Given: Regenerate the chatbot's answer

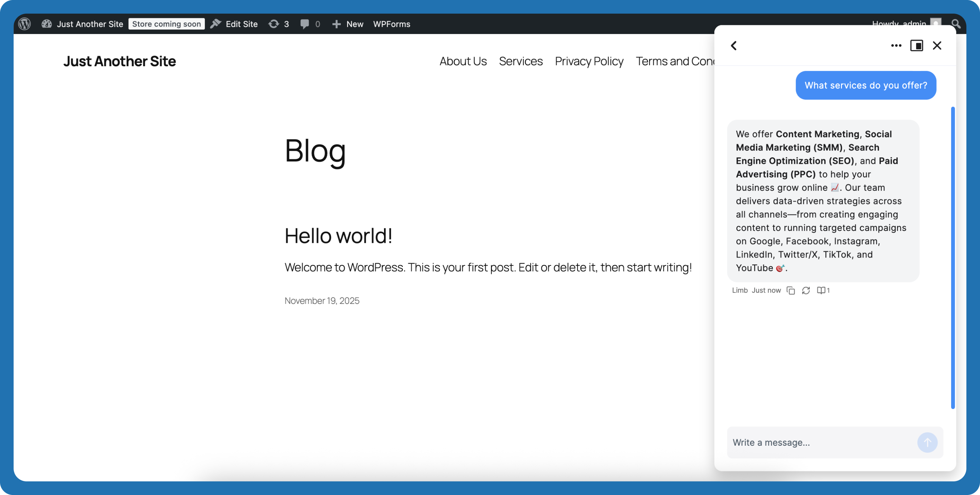Looking at the screenshot, I should [806, 290].
